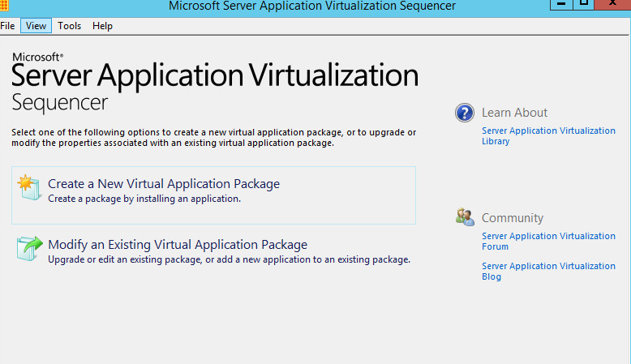
Task: Click the application icon in title bar
Action: pyautogui.click(x=4, y=5)
